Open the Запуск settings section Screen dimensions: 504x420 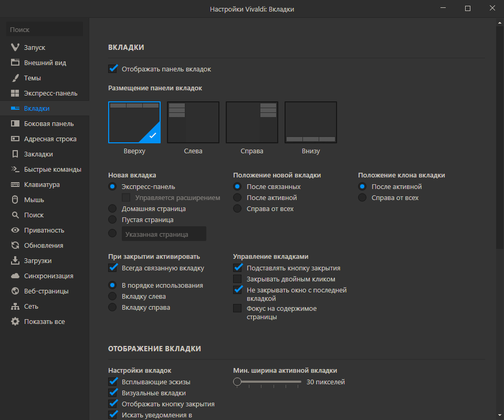tap(44, 47)
